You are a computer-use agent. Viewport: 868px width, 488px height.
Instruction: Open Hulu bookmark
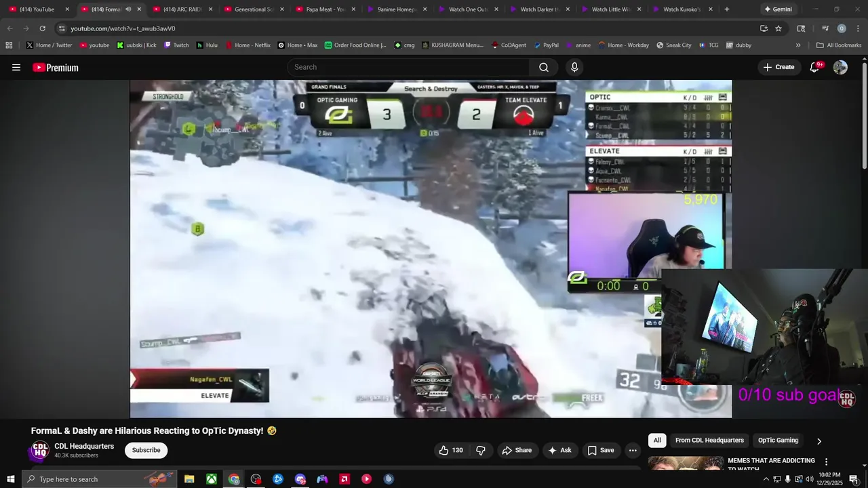tap(207, 45)
